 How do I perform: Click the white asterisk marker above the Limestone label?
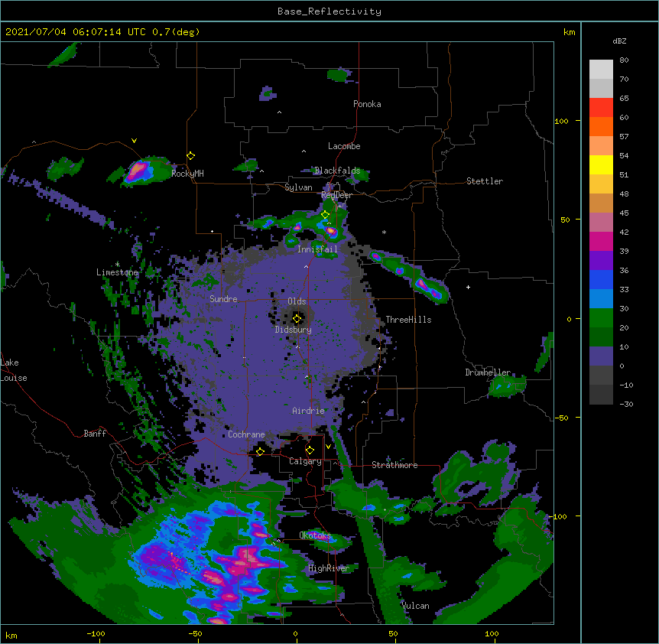tap(117, 264)
